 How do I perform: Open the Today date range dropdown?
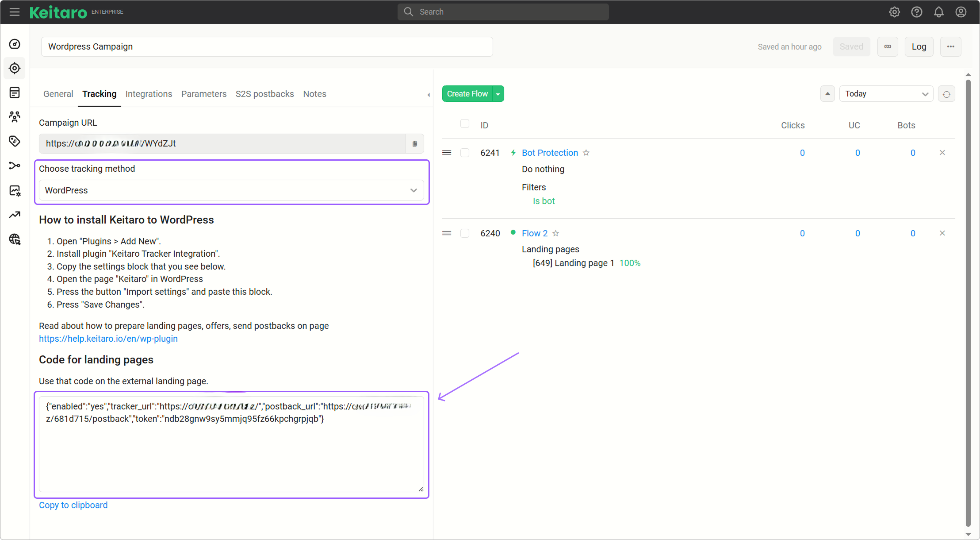pos(886,94)
